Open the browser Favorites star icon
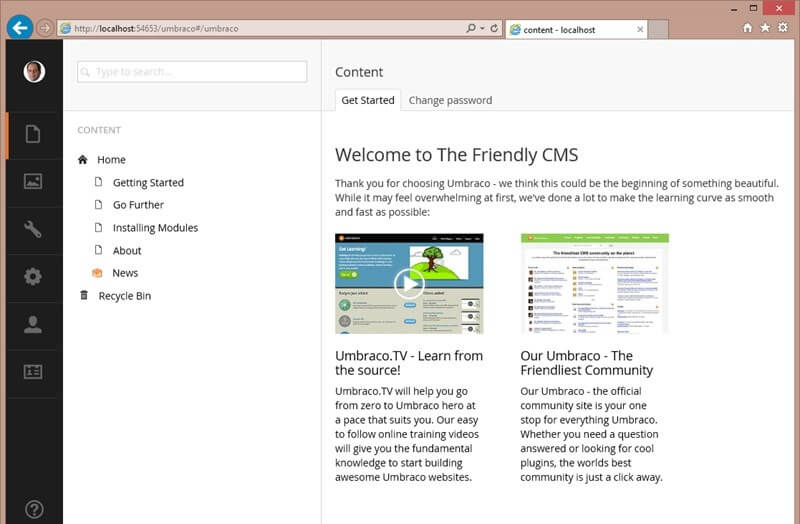The width and height of the screenshot is (800, 524). 765,28
